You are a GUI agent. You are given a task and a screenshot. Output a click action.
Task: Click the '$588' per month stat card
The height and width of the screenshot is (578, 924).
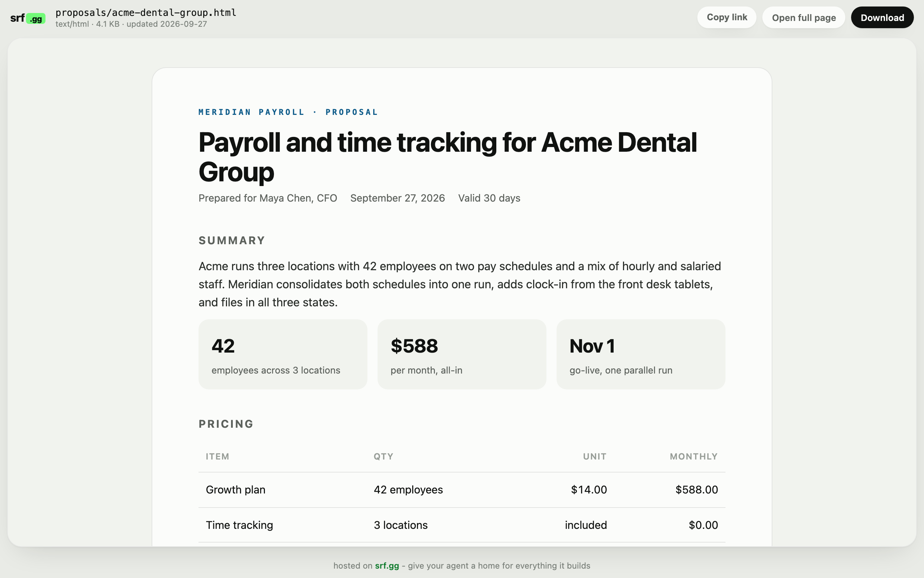(462, 354)
